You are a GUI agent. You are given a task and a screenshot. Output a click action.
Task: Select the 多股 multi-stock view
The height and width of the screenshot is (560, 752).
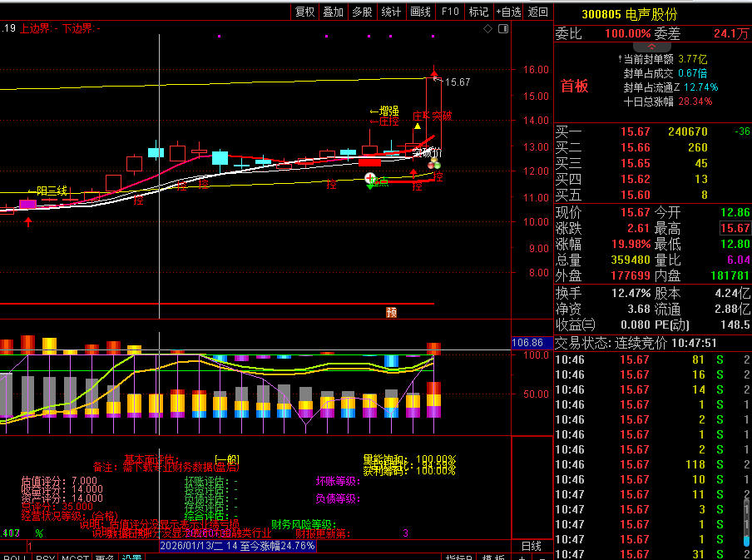pos(362,12)
